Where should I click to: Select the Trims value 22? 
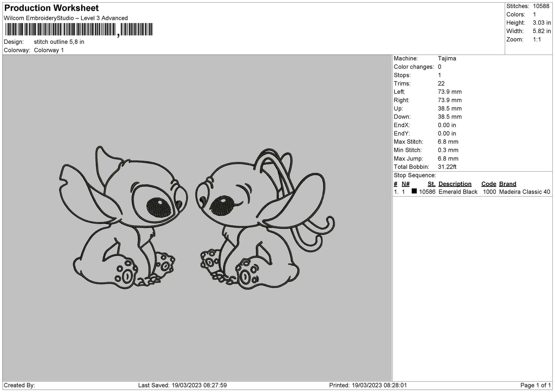click(441, 84)
